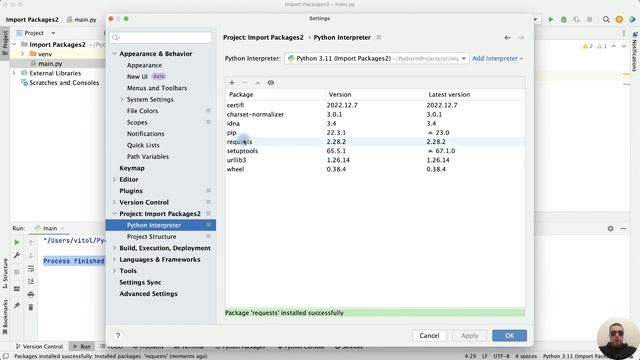Click the scroll-to-end icon in Run panel
This screenshot has height=360, width=640.
[x=31, y=281]
